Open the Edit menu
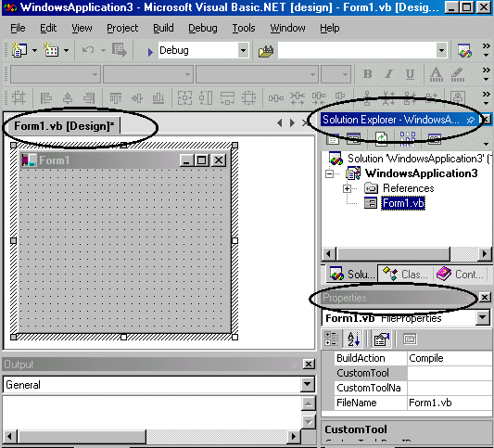This screenshot has height=448, width=494. click(48, 28)
